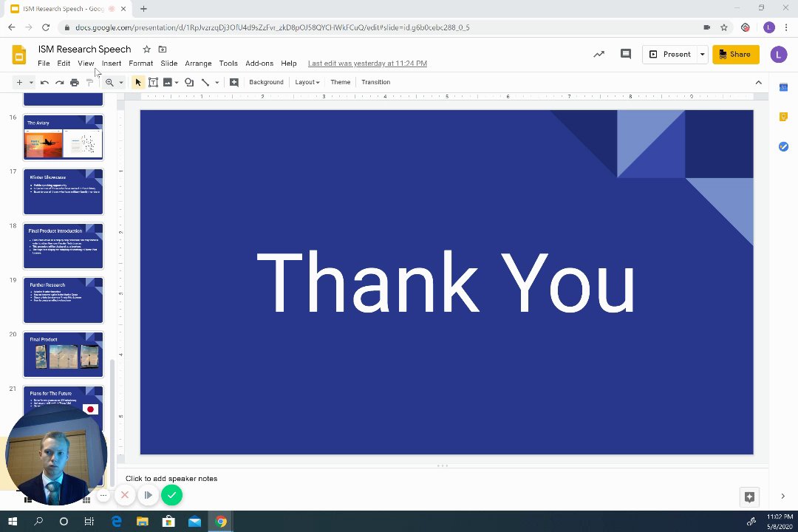This screenshot has width=798, height=532.
Task: Open Google Tasks side panel icon
Action: coord(783,146)
